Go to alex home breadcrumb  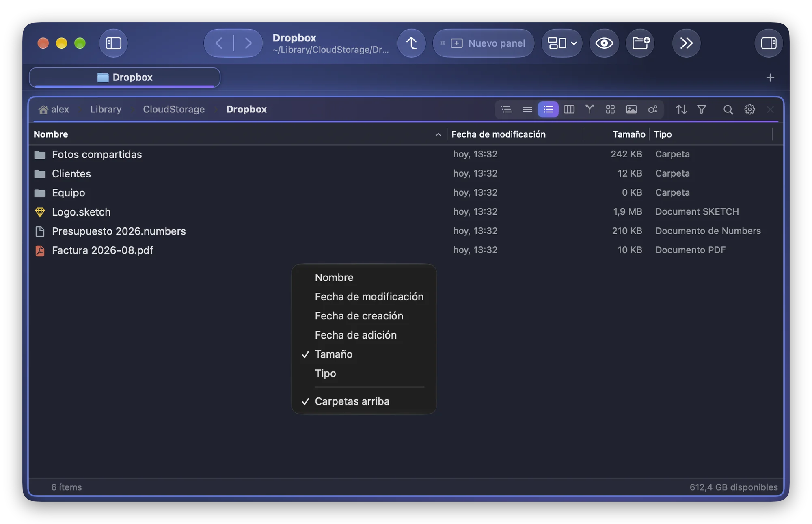[x=54, y=109]
